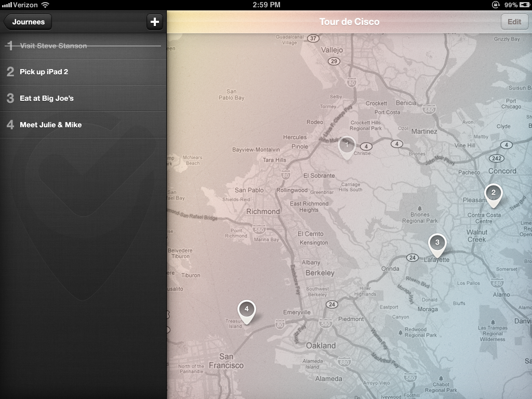Image resolution: width=532 pixels, height=399 pixels.
Task: Tap the Verizon signal strength bars
Action: pyautogui.click(x=7, y=5)
